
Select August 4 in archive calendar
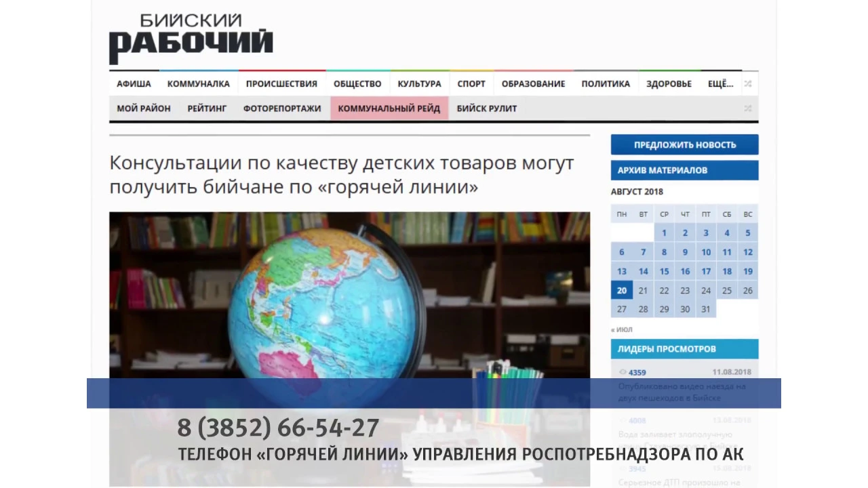pyautogui.click(x=727, y=232)
